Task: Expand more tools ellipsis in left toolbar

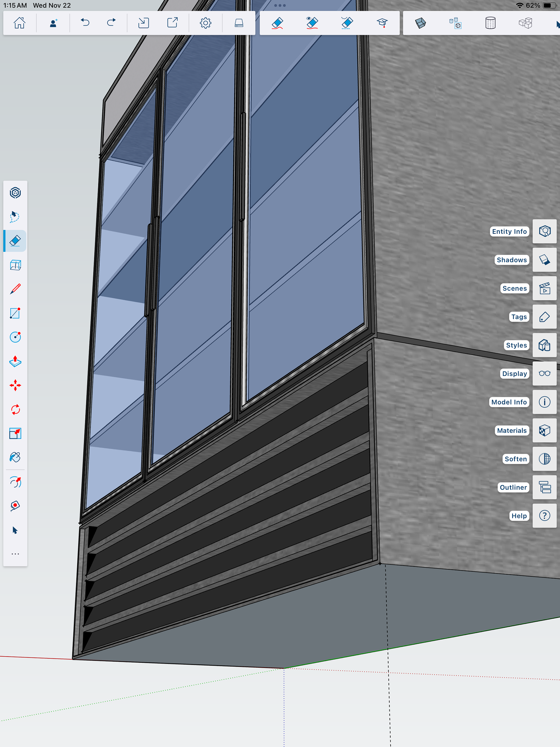Action: [15, 554]
